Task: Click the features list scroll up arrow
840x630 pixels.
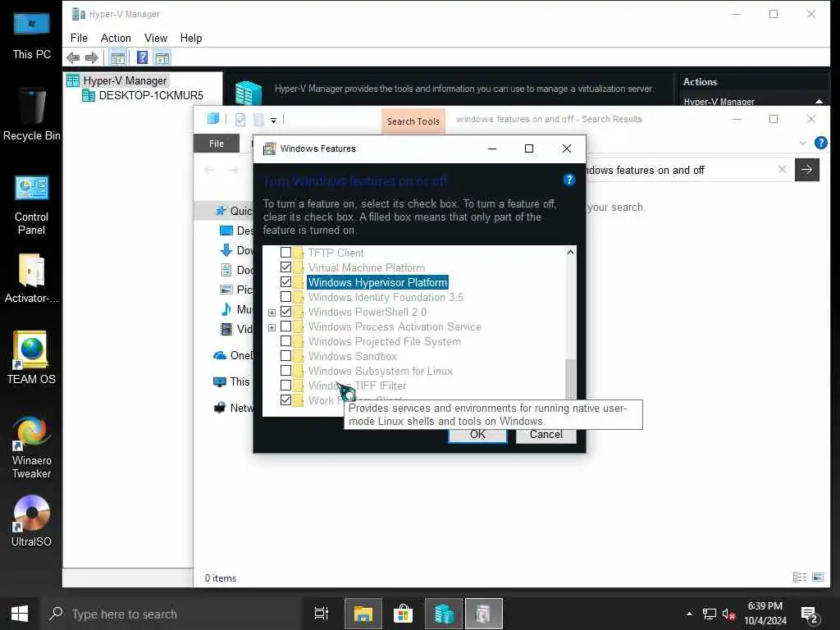Action: [x=571, y=252]
